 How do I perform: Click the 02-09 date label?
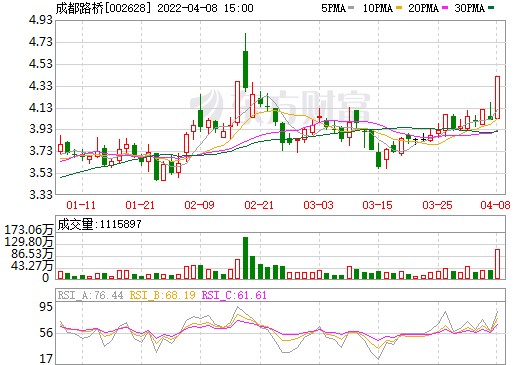(200, 205)
